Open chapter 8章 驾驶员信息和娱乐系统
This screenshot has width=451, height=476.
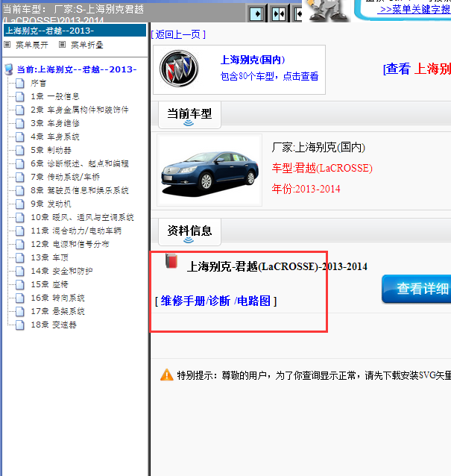[80, 190]
